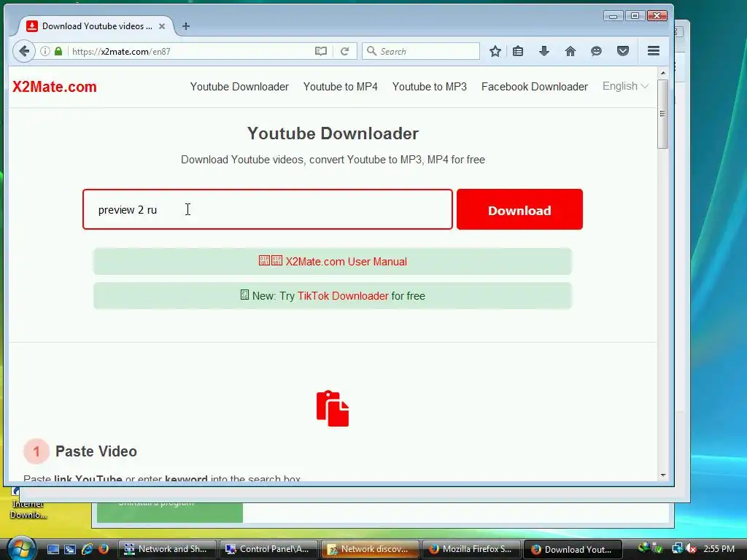
Task: Switch to Network and Sh... taskbar button
Action: [x=167, y=549]
